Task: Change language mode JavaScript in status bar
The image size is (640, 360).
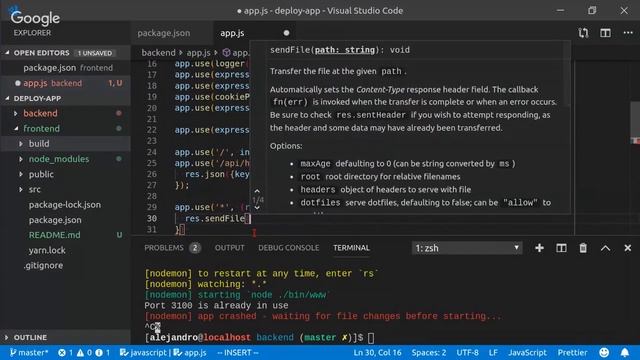Action: [527, 352]
